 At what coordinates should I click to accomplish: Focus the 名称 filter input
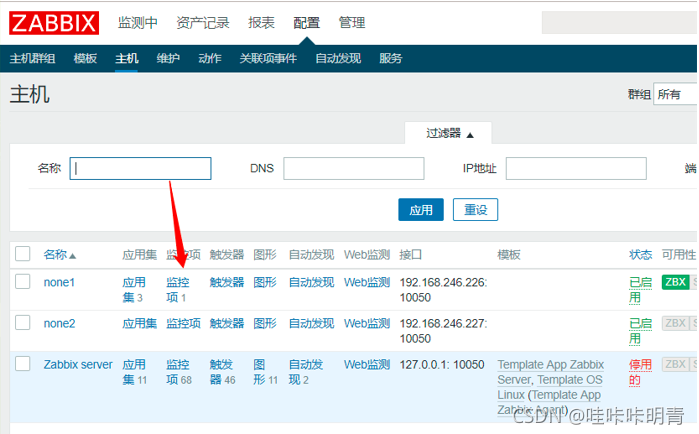(140, 168)
